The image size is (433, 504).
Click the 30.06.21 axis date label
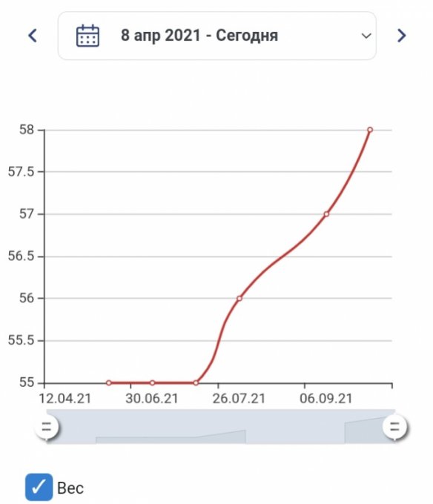tap(152, 399)
